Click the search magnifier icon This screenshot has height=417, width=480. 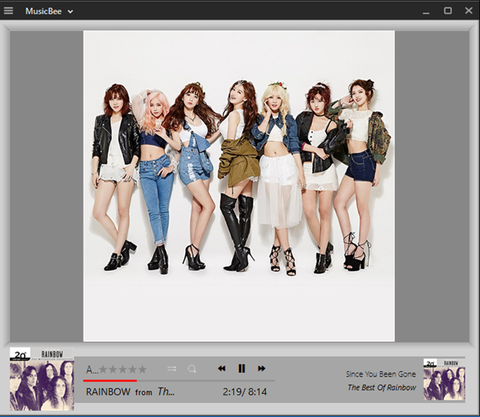click(192, 369)
